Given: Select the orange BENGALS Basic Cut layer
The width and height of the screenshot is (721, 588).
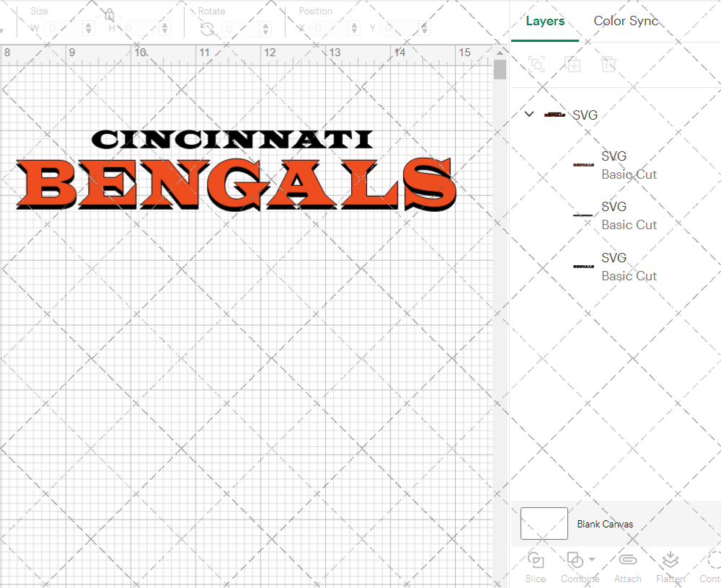Looking at the screenshot, I should click(616, 165).
